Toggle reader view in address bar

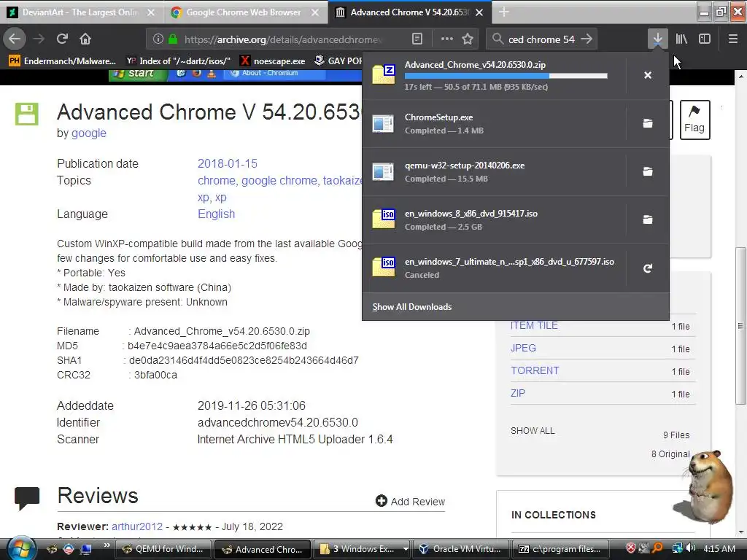click(x=417, y=39)
